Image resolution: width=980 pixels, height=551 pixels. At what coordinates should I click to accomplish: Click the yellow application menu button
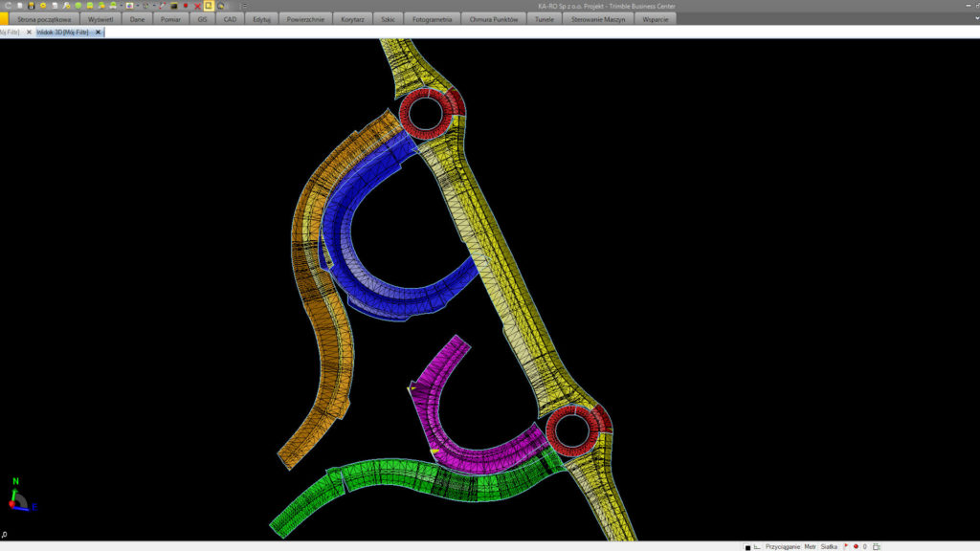tap(4, 18)
